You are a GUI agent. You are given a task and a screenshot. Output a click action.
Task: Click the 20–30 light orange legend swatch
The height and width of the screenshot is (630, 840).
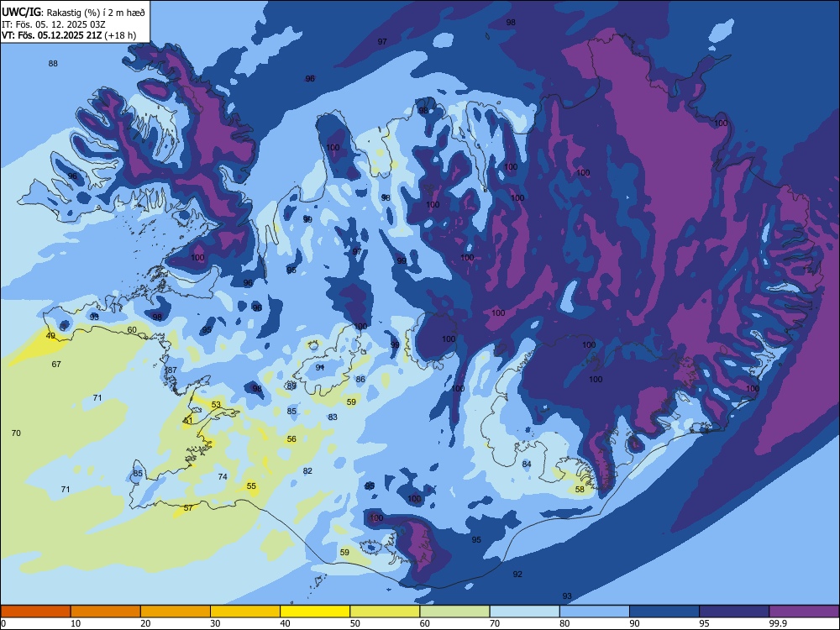click(176, 612)
